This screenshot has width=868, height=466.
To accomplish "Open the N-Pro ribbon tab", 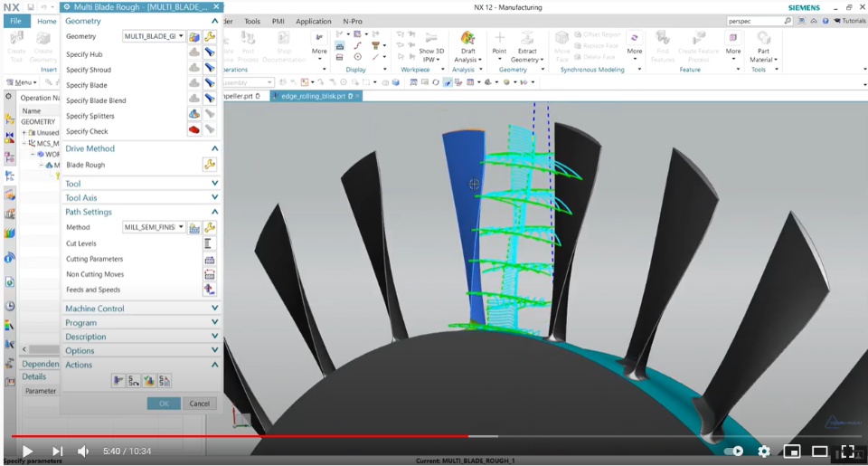I will pos(353,21).
